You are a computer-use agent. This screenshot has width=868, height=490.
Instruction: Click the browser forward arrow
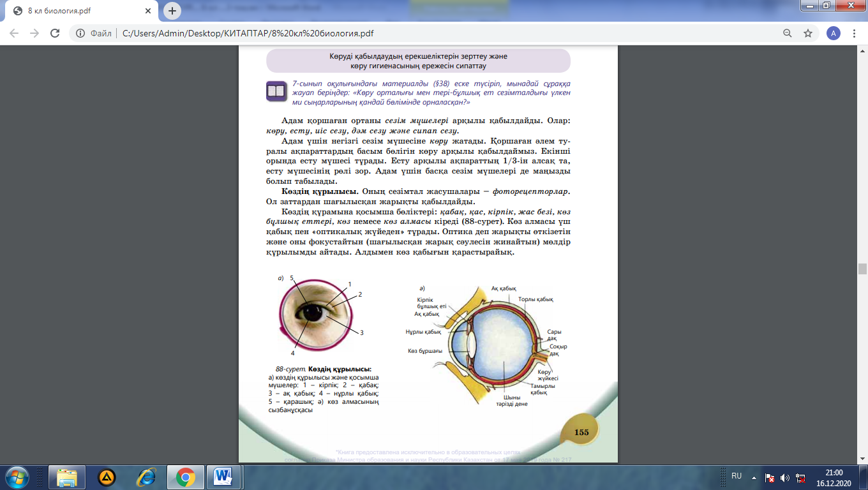click(x=35, y=33)
